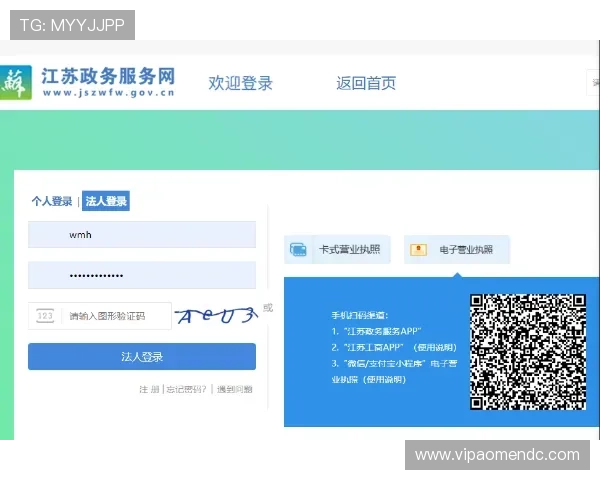
Task: Select the 法人登录 tab
Action: click(106, 201)
